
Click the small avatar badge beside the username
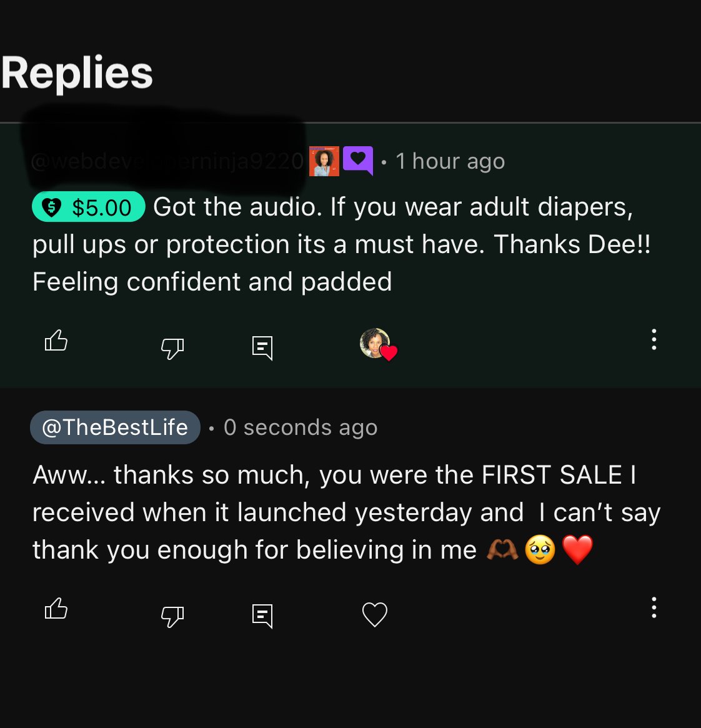(x=324, y=161)
